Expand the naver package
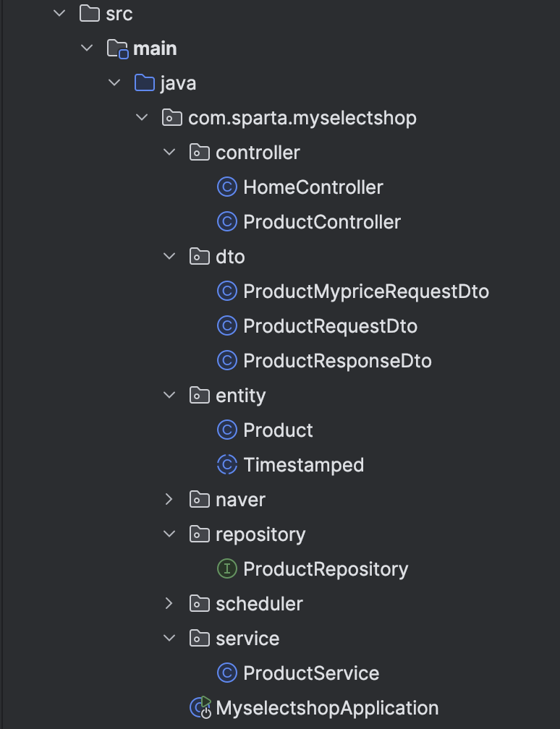 (169, 500)
